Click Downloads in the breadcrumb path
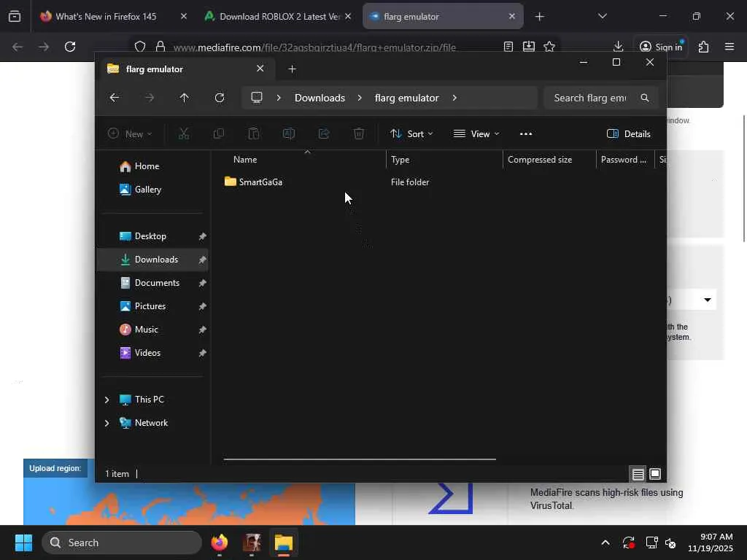Image resolution: width=747 pixels, height=560 pixels. [x=320, y=98]
